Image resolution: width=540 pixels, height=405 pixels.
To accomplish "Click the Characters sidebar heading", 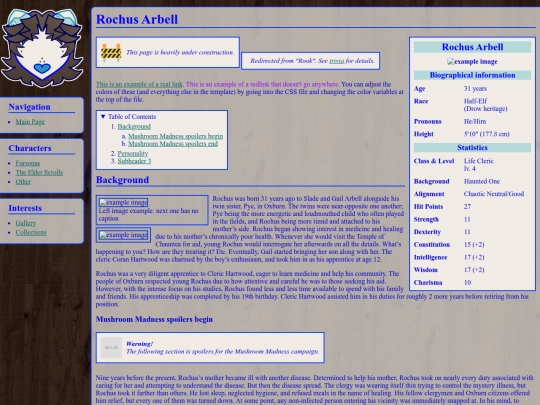I will pos(30,148).
